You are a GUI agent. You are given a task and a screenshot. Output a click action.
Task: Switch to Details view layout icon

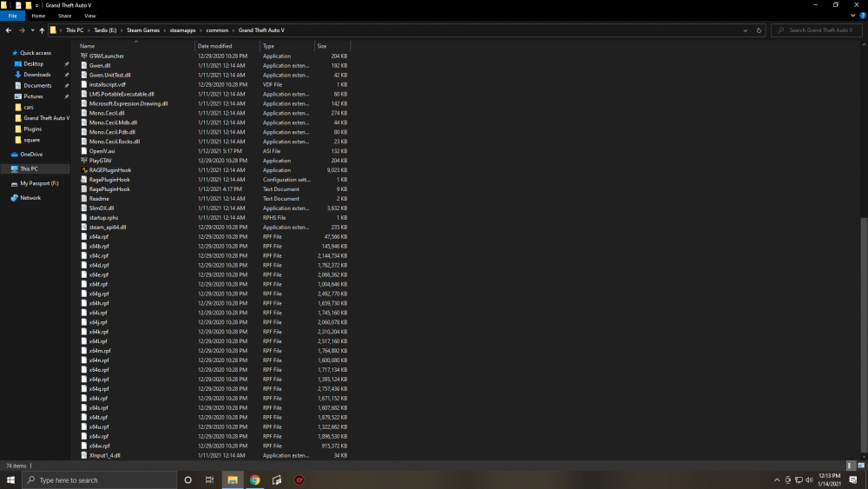click(x=852, y=466)
